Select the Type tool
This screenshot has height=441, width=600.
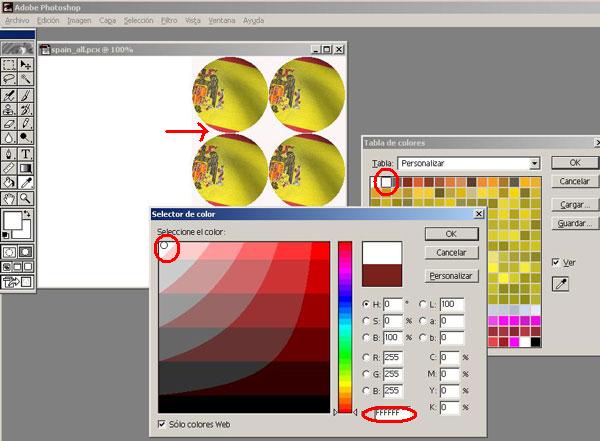[x=26, y=154]
